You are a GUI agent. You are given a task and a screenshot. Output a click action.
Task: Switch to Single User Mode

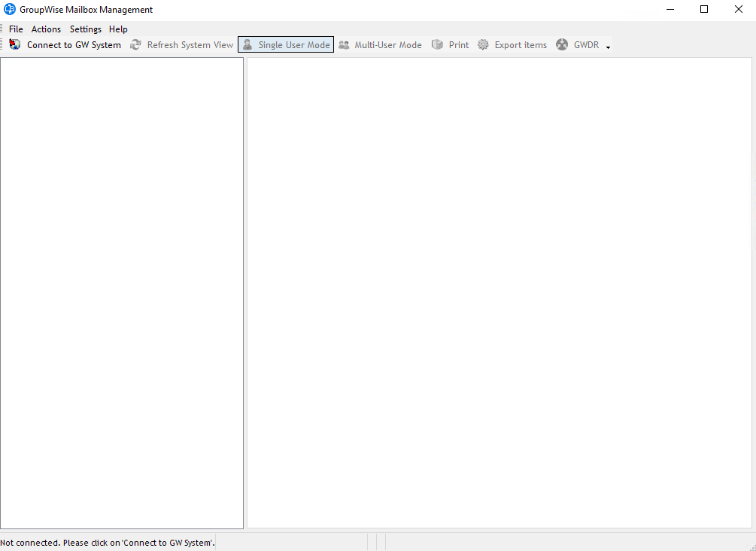tap(286, 45)
